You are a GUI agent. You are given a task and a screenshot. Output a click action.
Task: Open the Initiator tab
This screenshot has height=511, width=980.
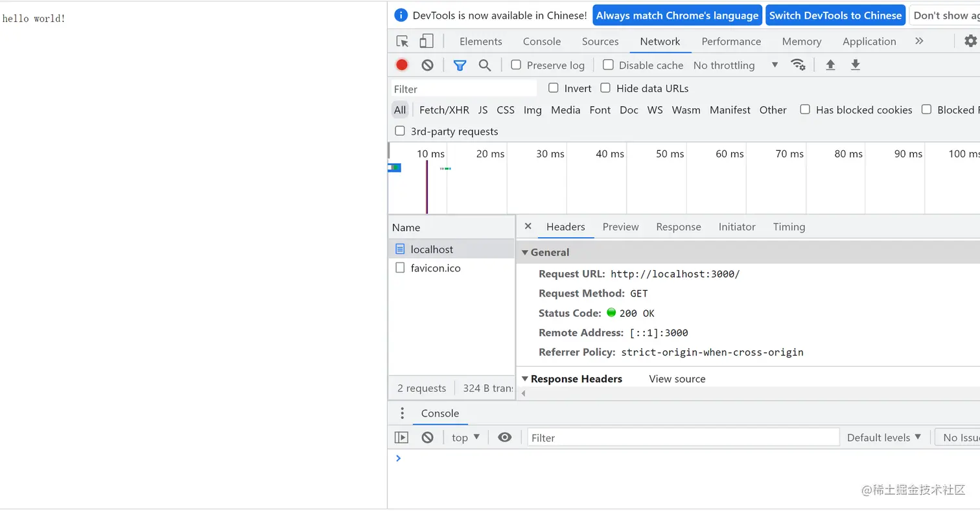coord(737,227)
